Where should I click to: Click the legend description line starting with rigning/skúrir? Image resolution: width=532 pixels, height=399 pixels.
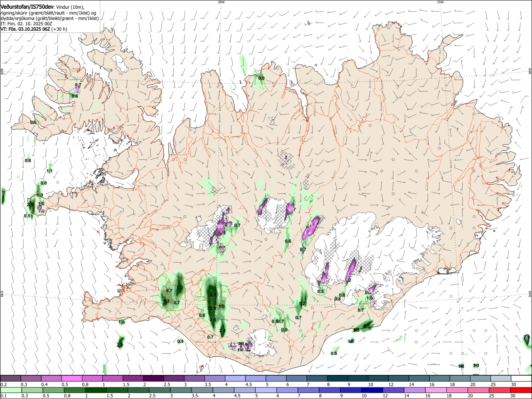point(48,13)
